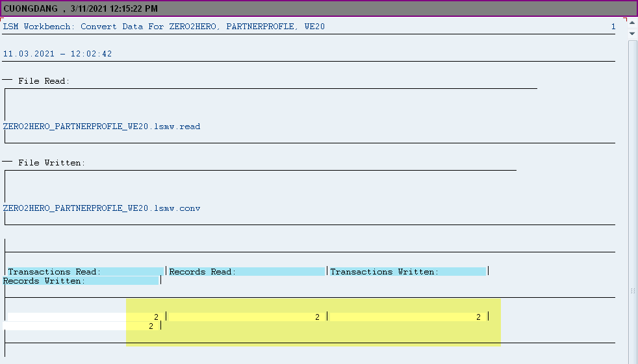Select ZERO2HERO_PARTNERPROFLE_WE20.lsmw.read file name

click(x=101, y=127)
